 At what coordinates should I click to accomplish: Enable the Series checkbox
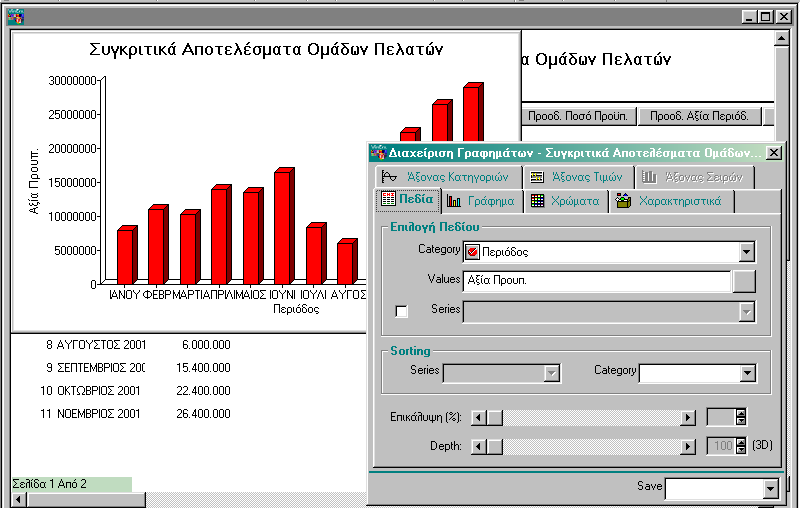click(x=402, y=311)
